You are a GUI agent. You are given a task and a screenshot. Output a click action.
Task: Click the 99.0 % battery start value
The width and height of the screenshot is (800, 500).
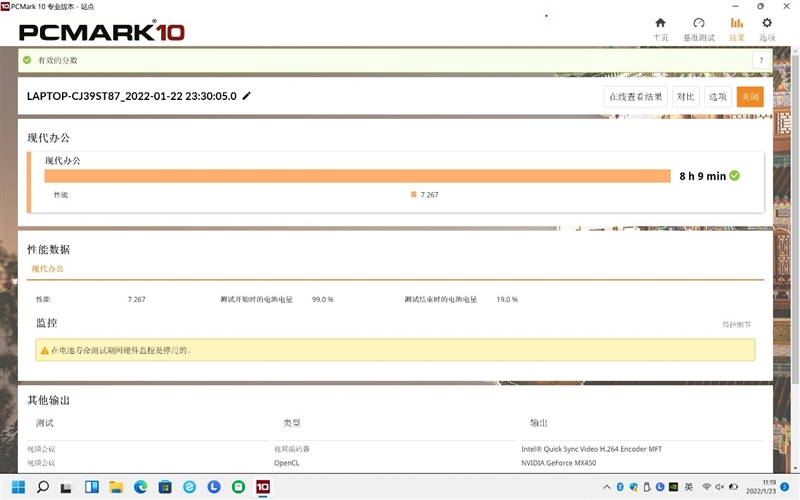[322, 299]
